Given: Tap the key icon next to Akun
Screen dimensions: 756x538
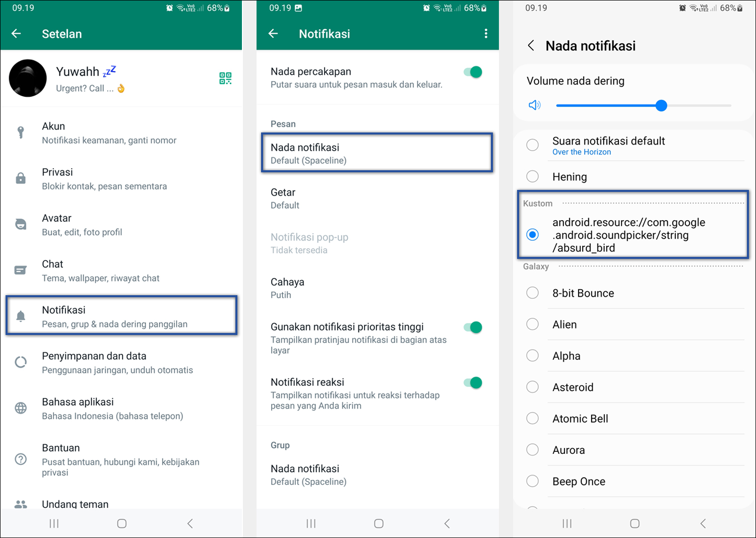Looking at the screenshot, I should (21, 132).
